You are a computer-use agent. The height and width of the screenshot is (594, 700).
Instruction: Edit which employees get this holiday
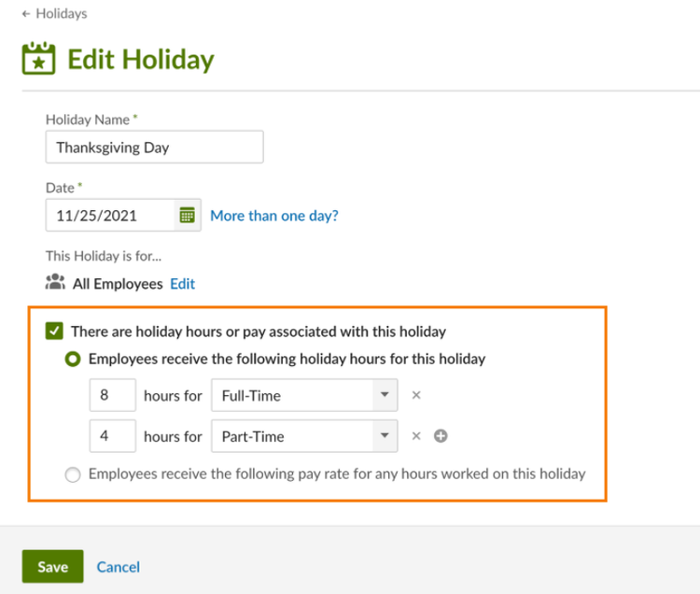[182, 284]
